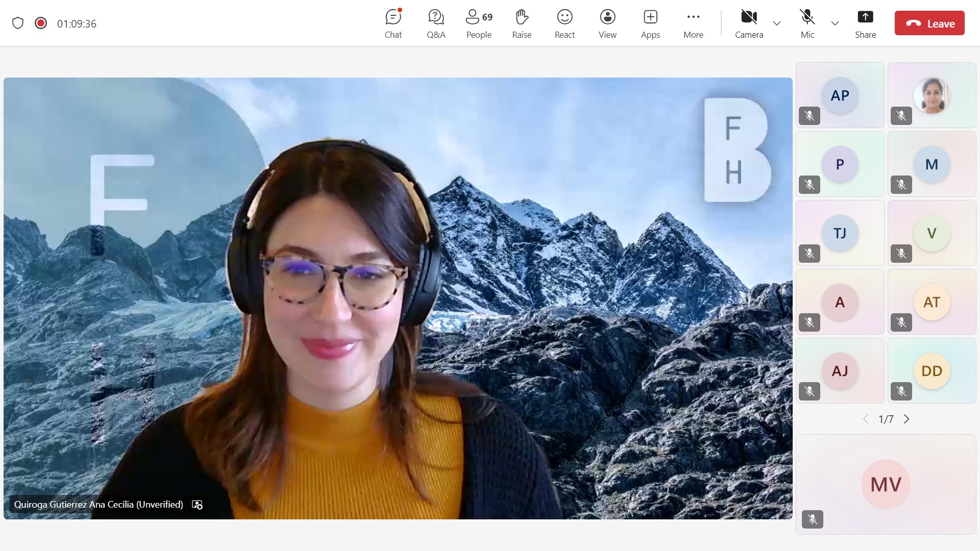
Task: Show the People participants list
Action: pos(479,23)
